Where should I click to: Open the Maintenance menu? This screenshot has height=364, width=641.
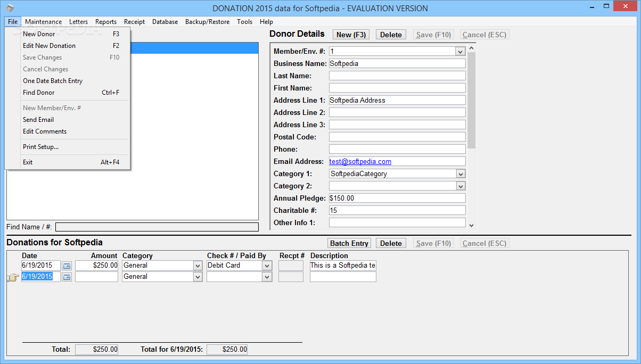click(43, 22)
